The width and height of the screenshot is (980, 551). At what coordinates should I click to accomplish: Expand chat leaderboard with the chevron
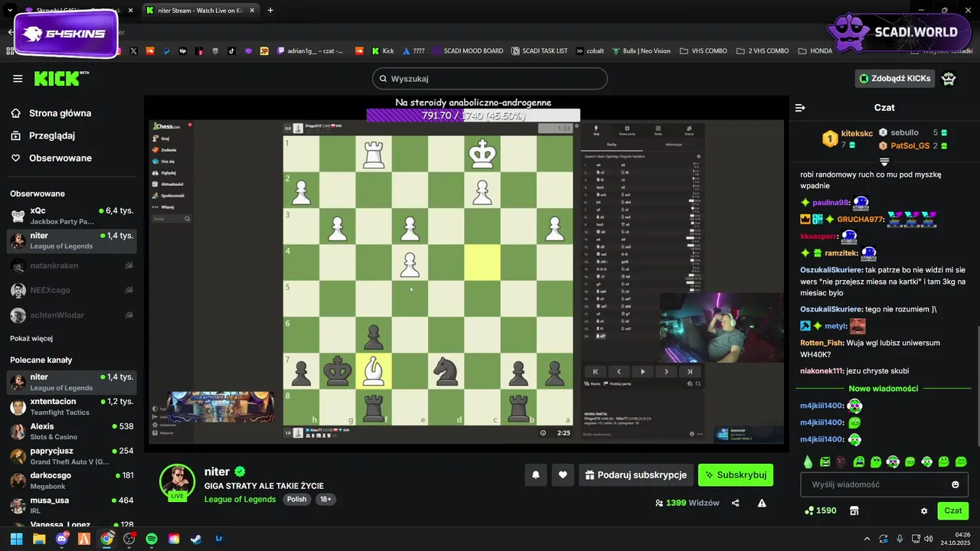[884, 161]
